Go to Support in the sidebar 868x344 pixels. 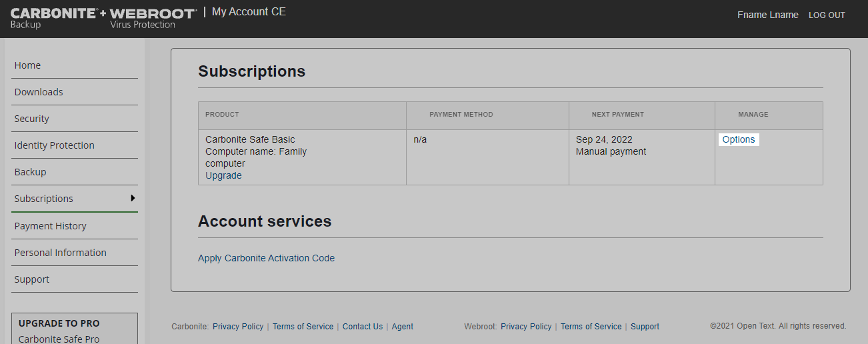32,279
